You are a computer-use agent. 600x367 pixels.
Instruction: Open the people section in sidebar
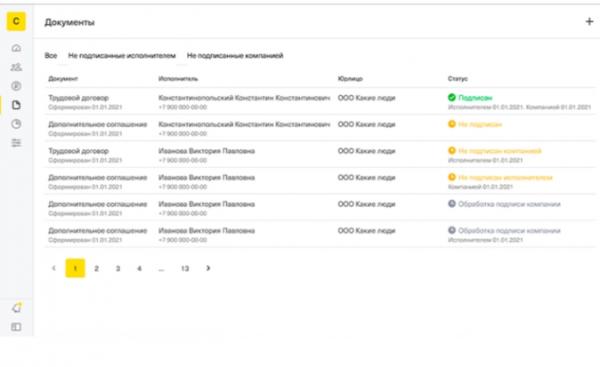pyautogui.click(x=16, y=67)
